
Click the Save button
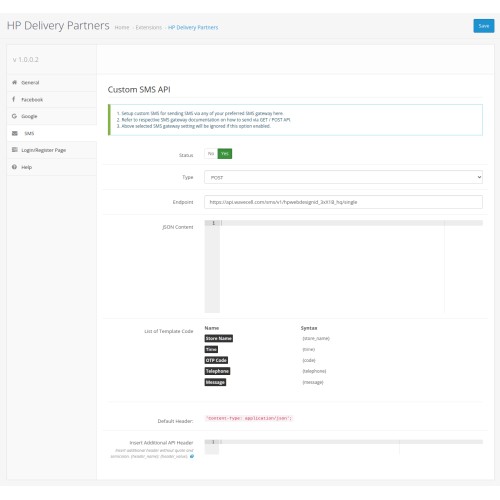pos(484,26)
